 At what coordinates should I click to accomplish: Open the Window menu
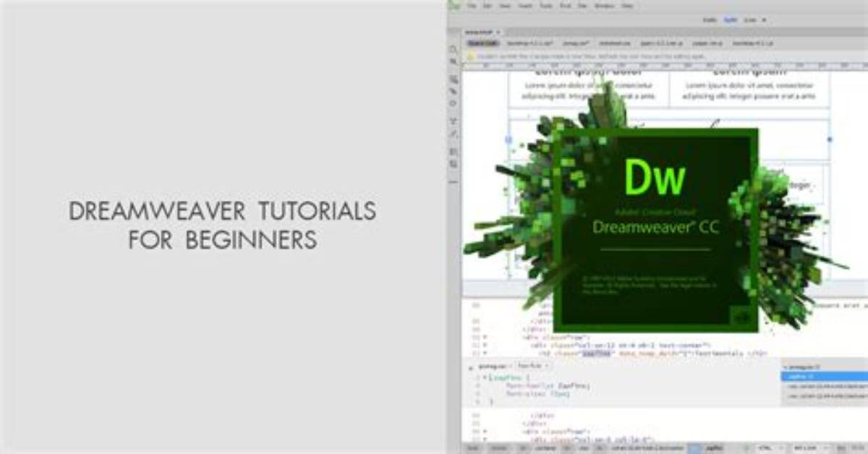(x=604, y=6)
